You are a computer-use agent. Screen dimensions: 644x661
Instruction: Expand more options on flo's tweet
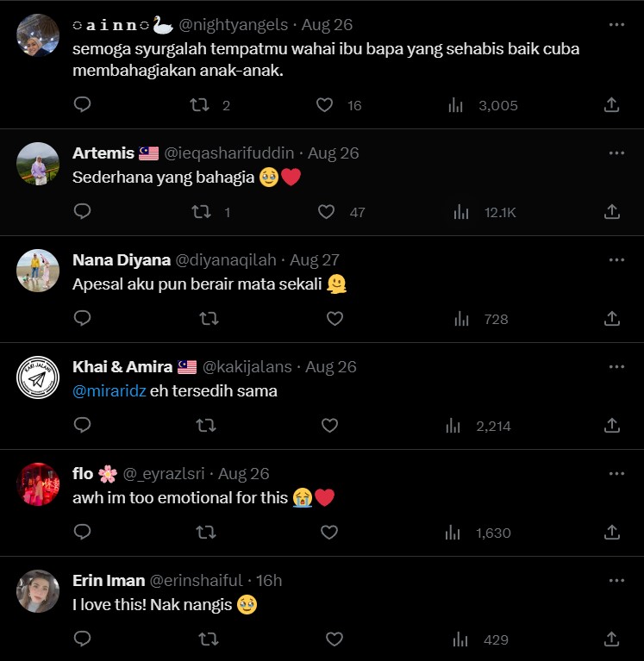tap(616, 474)
